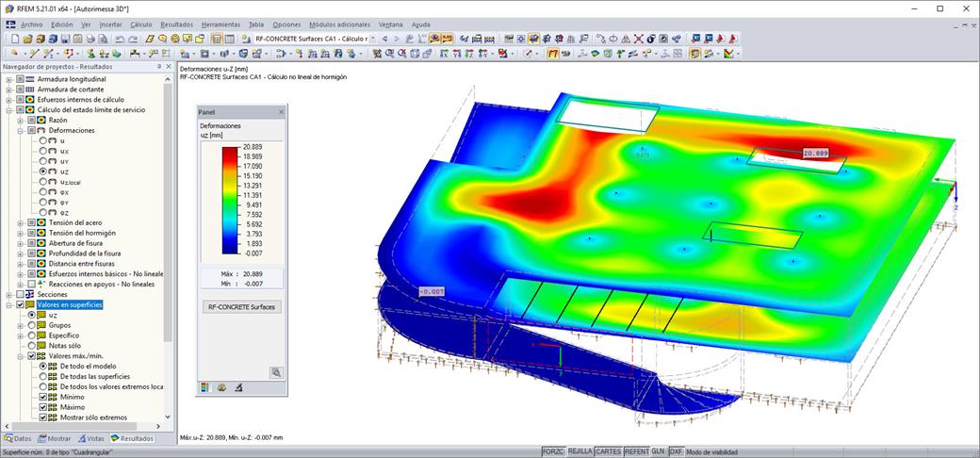Click the RF-CONCRETE Surfaces button in Panel

(244, 307)
